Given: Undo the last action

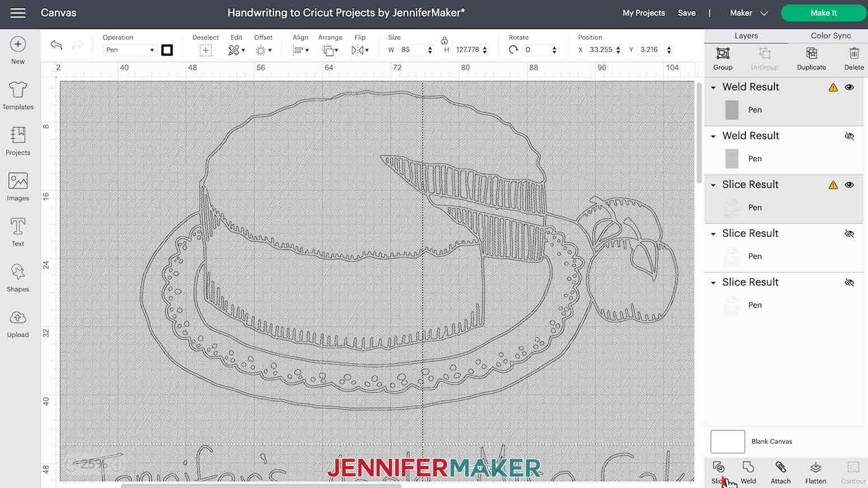Looking at the screenshot, I should (x=56, y=45).
